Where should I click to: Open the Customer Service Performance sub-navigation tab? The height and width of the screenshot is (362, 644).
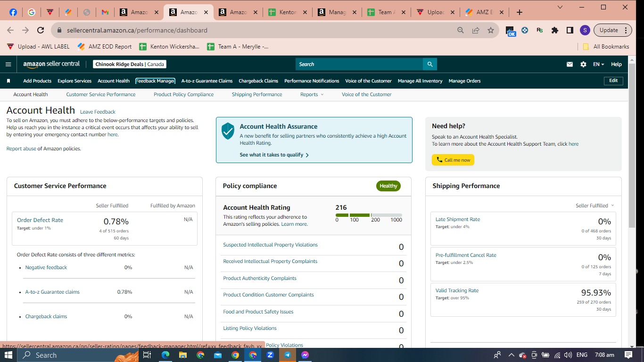(x=100, y=94)
